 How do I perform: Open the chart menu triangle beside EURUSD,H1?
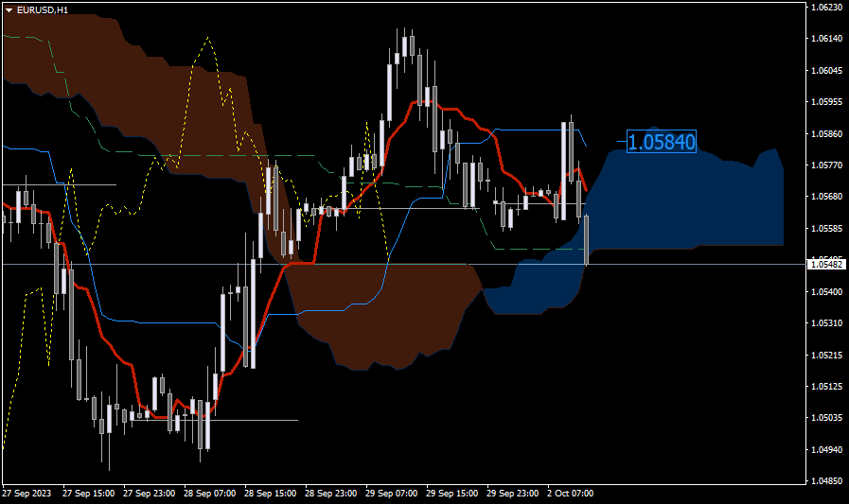coord(9,10)
